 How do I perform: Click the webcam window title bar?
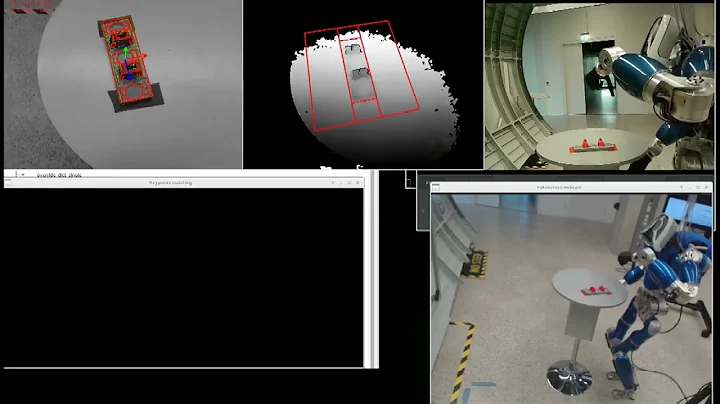pyautogui.click(x=571, y=187)
